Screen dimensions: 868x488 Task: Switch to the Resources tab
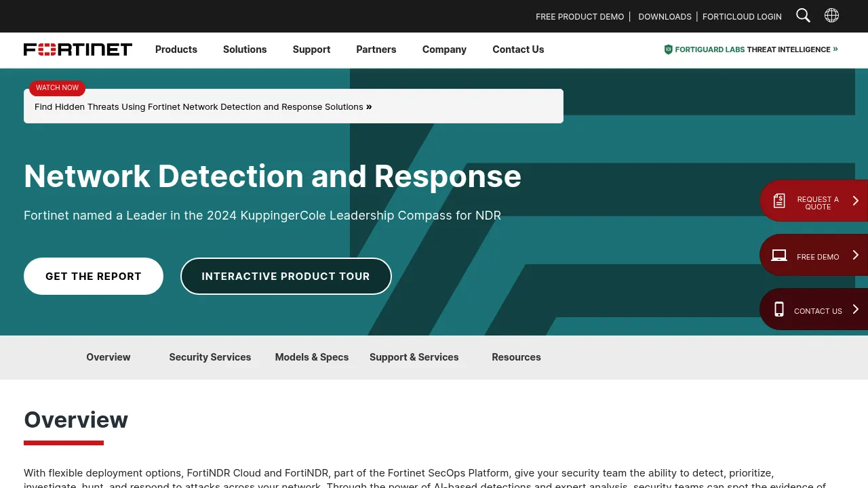click(516, 357)
